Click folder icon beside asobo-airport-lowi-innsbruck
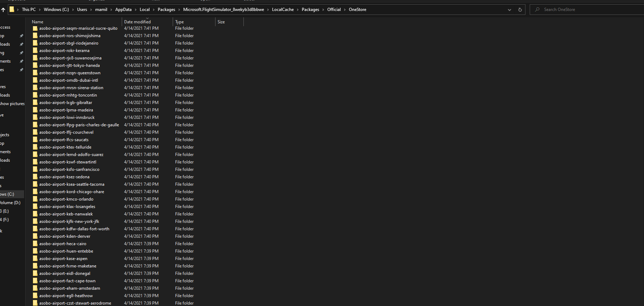644x306 pixels. click(35, 117)
